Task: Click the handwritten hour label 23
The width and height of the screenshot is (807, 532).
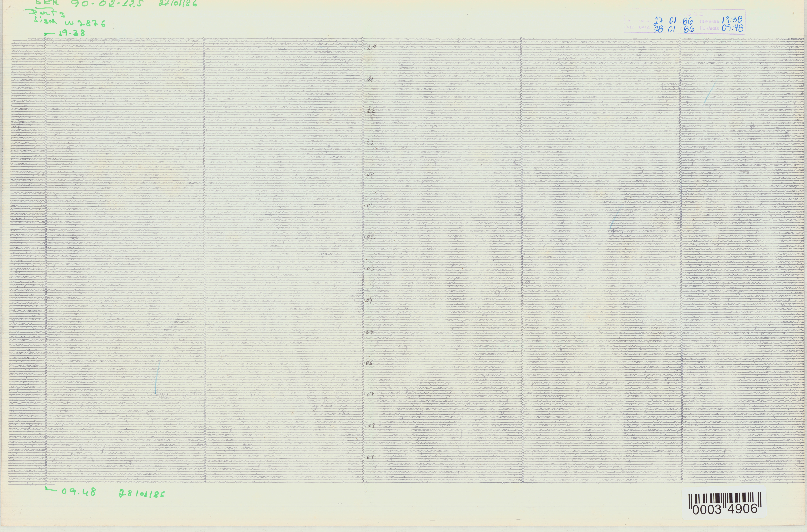Action: point(370,142)
